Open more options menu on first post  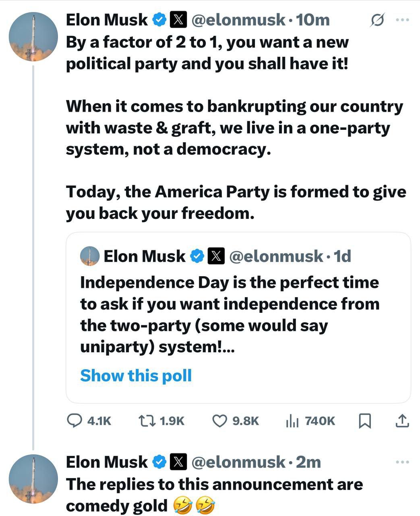[402, 19]
